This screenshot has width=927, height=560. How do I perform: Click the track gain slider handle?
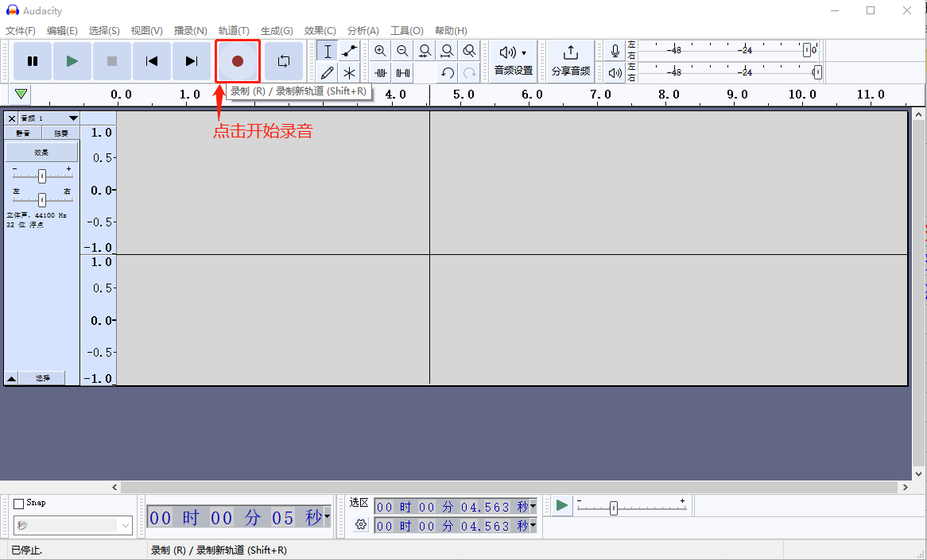(x=42, y=176)
